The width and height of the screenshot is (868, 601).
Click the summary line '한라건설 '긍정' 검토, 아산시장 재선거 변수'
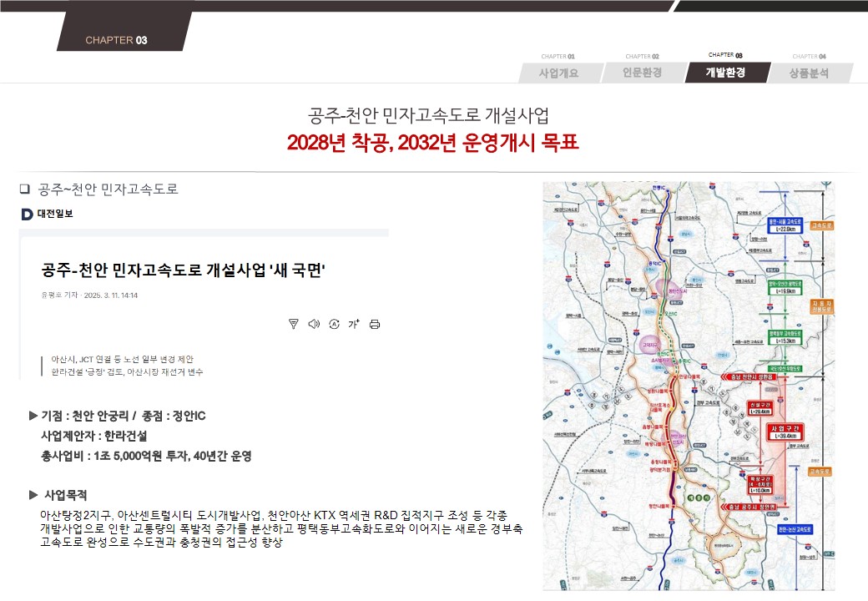click(128, 372)
